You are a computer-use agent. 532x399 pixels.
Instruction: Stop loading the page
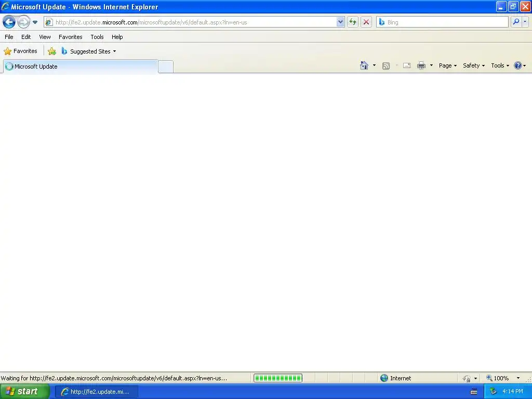coord(366,22)
